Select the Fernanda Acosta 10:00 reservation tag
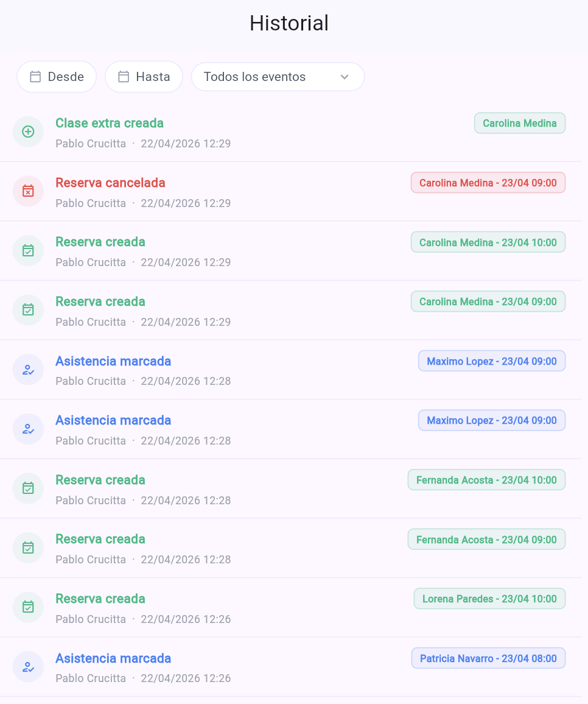Screen dimensions: 588x704 (x=486, y=480)
